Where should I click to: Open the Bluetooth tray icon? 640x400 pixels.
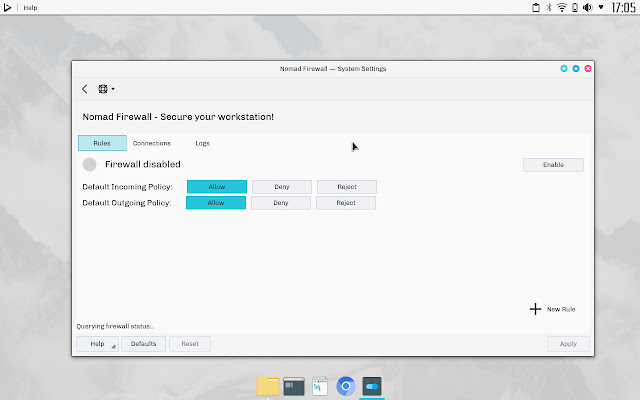[x=549, y=7]
